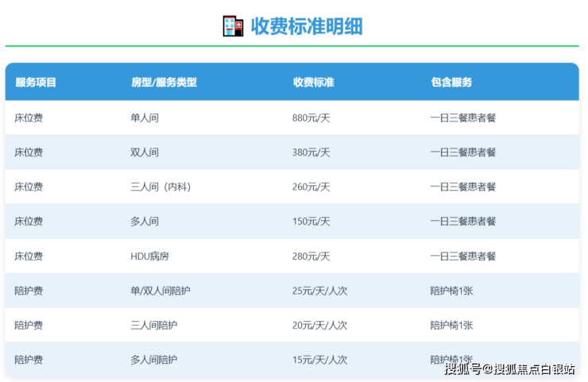Select the 房型/服务类型 column header
The width and height of the screenshot is (588, 382).
(164, 82)
